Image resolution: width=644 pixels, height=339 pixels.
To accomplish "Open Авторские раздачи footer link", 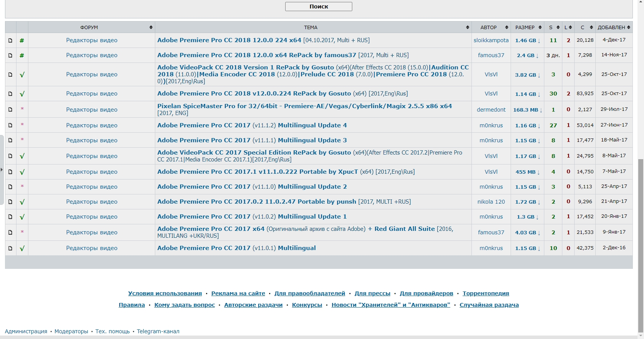I will click(253, 305).
